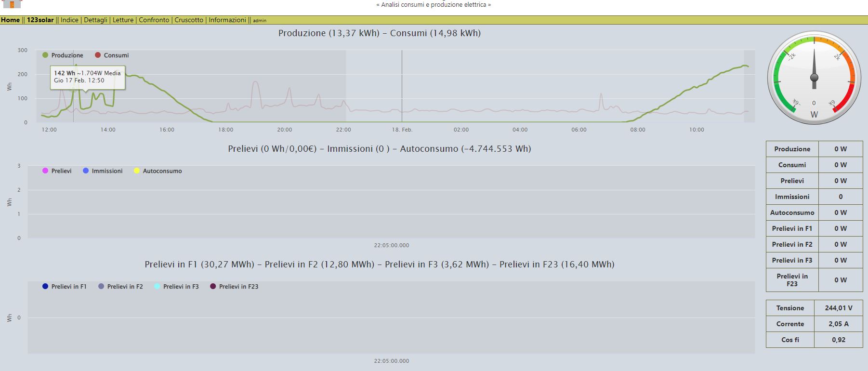868x371 pixels.
Task: Click the power gauge dial
Action: click(x=814, y=78)
